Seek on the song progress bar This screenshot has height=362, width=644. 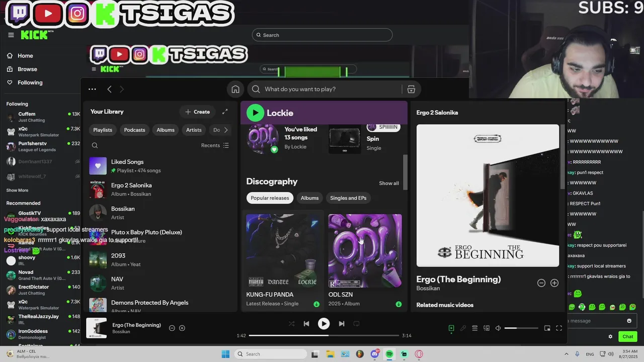[x=324, y=335]
